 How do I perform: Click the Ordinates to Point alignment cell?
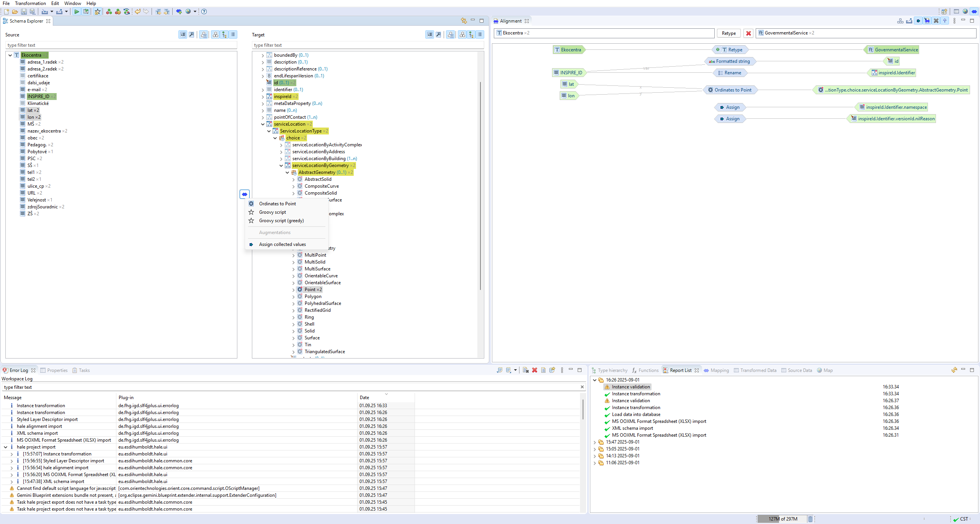732,90
